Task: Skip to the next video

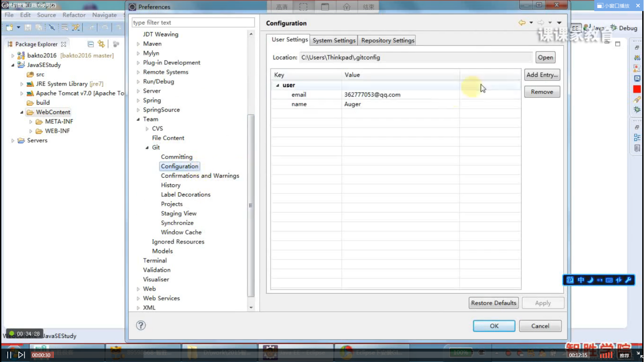Action: pyautogui.click(x=21, y=355)
